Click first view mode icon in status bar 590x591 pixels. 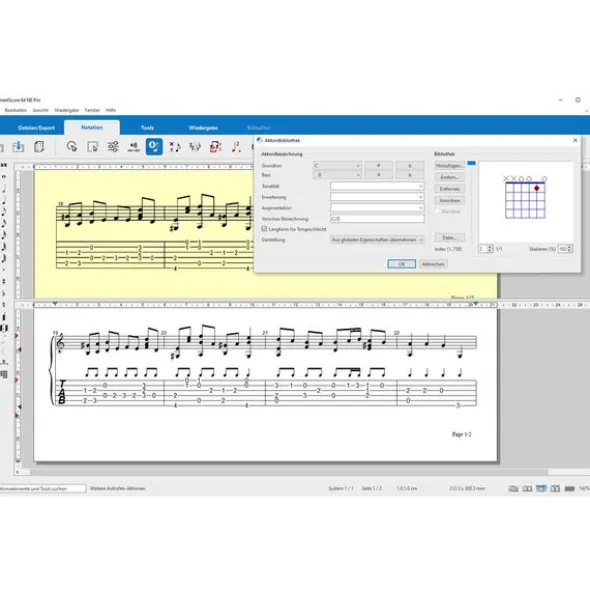tap(513, 488)
